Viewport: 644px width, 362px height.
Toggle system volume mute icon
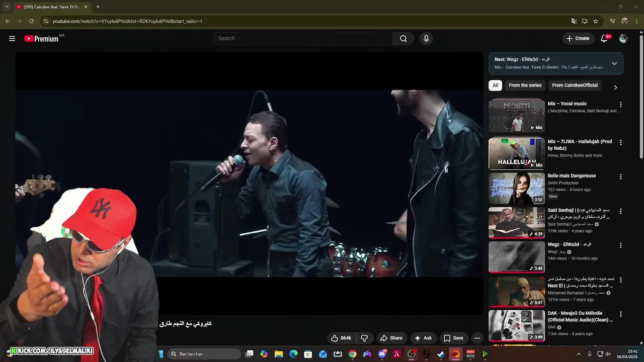[x=608, y=354]
